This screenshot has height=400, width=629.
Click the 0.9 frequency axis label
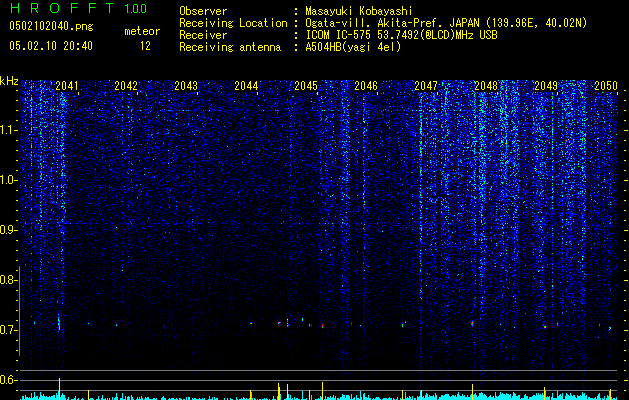click(x=8, y=230)
